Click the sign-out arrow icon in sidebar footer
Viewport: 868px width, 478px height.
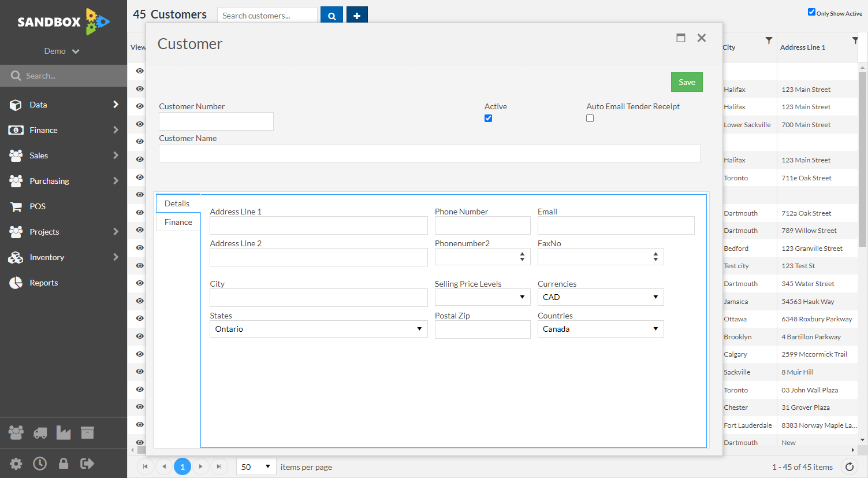click(87, 464)
